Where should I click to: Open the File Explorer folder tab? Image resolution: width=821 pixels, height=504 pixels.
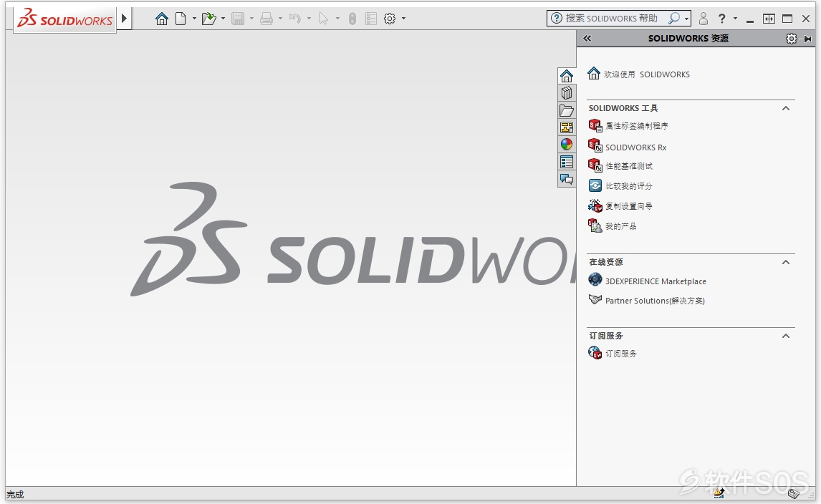pos(567,110)
